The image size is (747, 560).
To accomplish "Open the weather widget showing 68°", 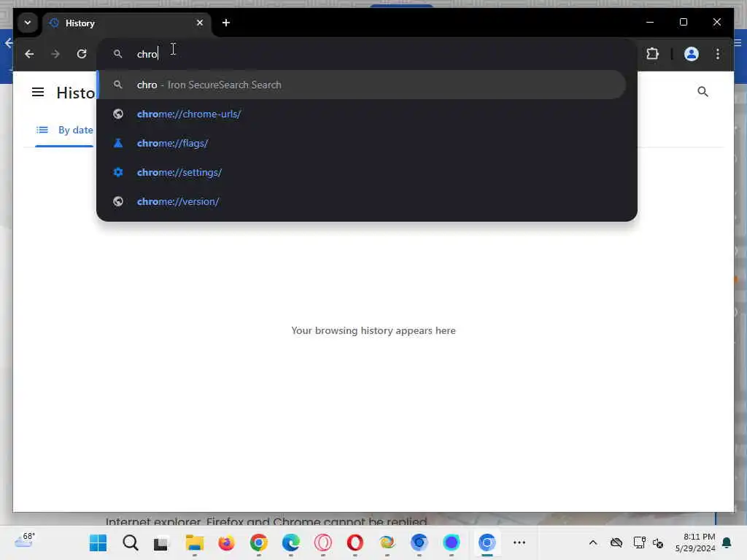I will pos(25,540).
